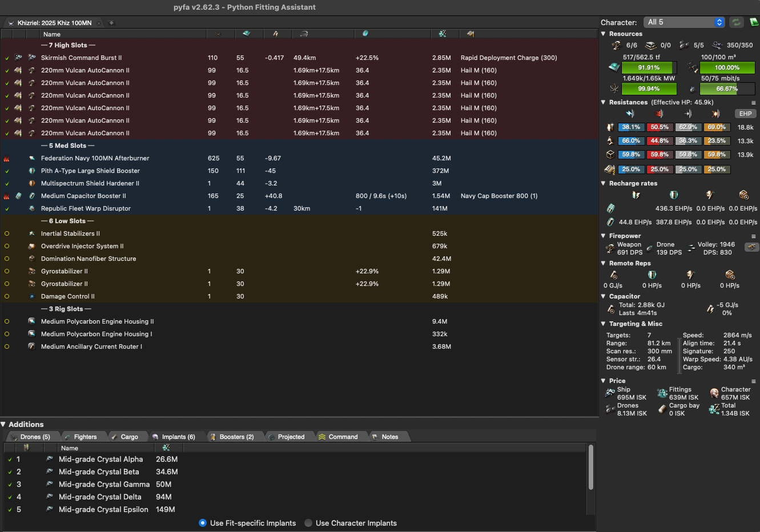
Task: Collapse the Resources section
Action: [x=604, y=34]
